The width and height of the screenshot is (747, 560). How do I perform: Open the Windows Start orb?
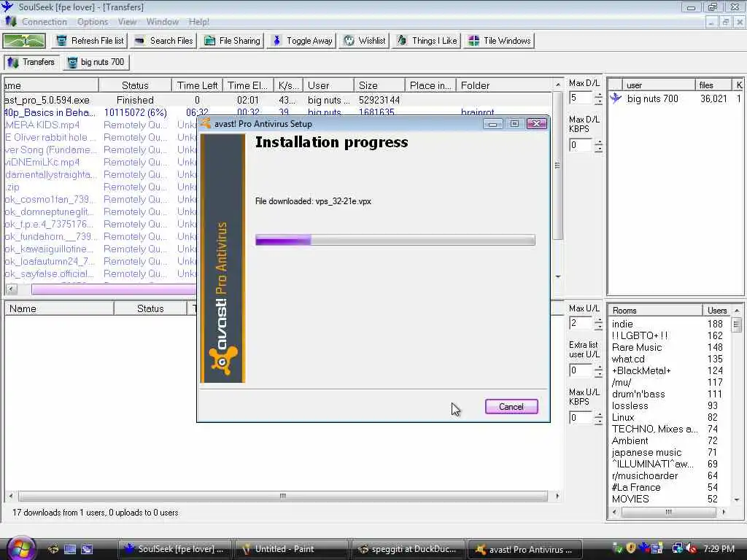pos(20,548)
